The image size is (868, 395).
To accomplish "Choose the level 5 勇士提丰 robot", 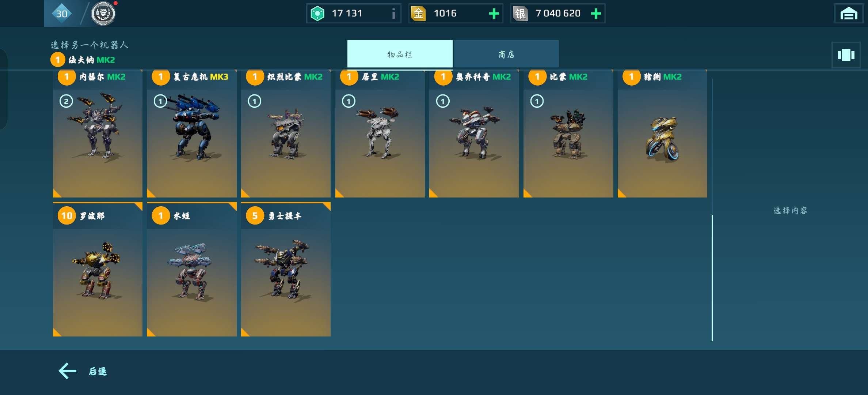I will [x=286, y=269].
